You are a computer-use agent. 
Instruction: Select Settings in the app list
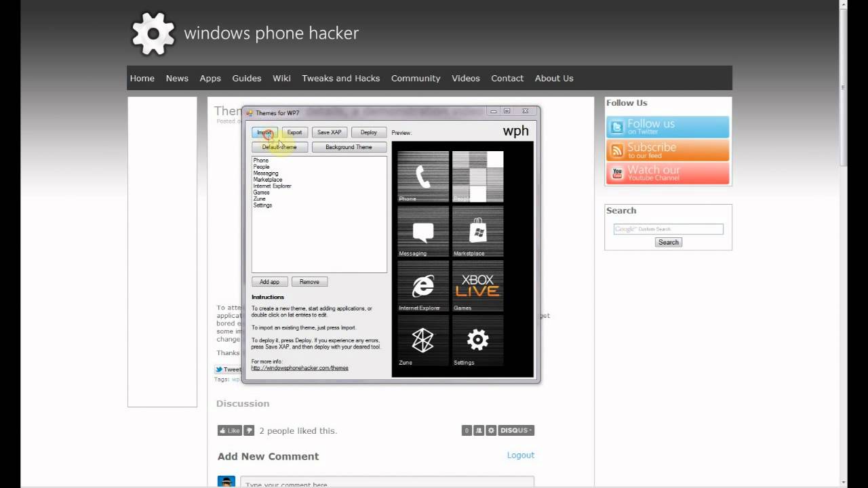[263, 205]
